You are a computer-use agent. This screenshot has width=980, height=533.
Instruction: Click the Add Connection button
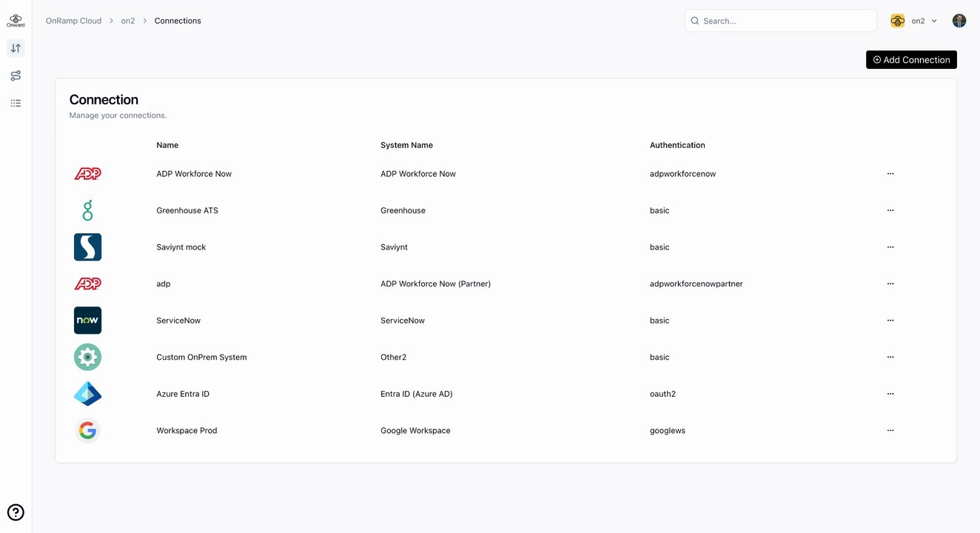911,60
